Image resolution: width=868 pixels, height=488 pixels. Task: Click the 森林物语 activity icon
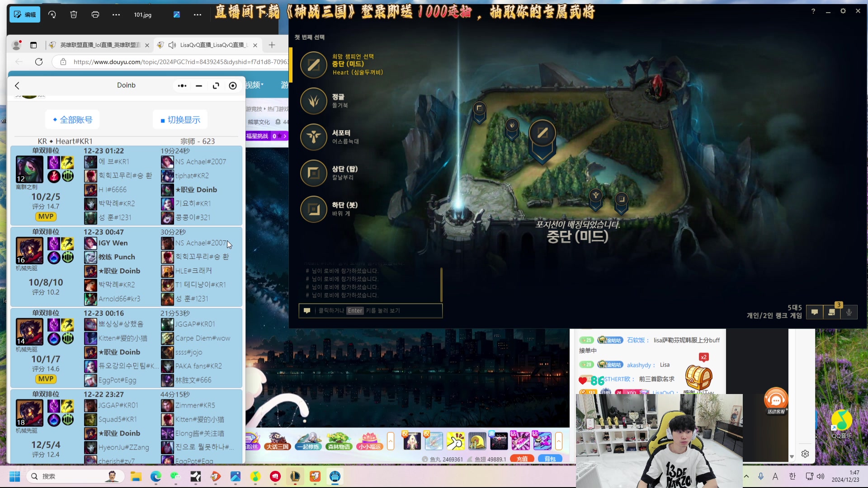click(x=339, y=441)
